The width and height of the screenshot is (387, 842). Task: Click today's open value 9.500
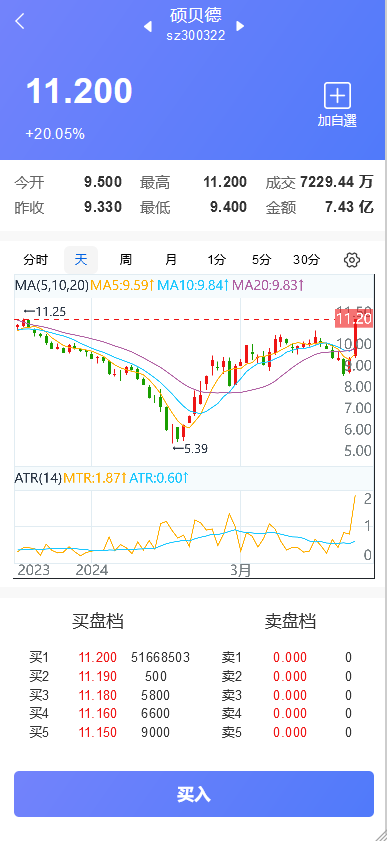coord(103,182)
